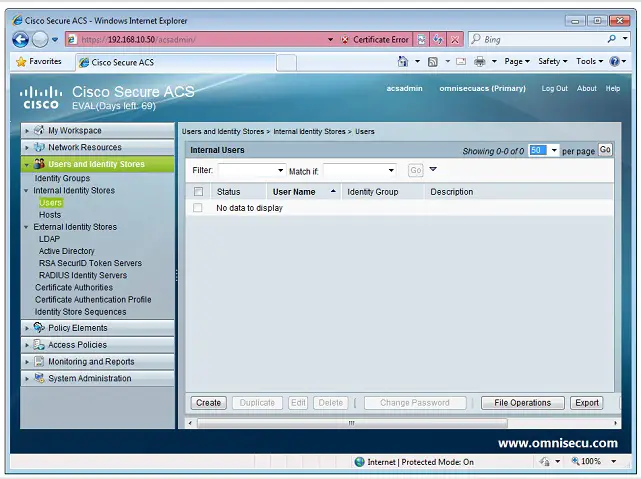The width and height of the screenshot is (641, 479).
Task: Open the Favorites star button
Action: pyautogui.click(x=39, y=62)
